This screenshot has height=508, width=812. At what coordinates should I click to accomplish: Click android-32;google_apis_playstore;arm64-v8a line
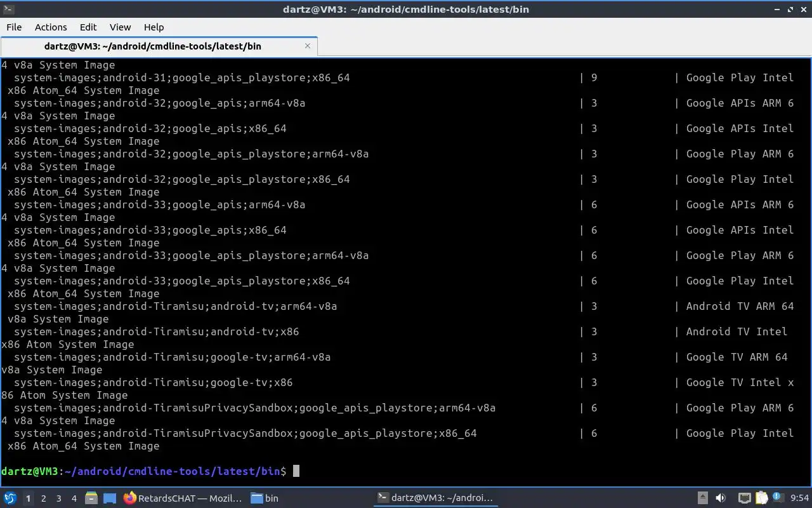click(x=191, y=154)
